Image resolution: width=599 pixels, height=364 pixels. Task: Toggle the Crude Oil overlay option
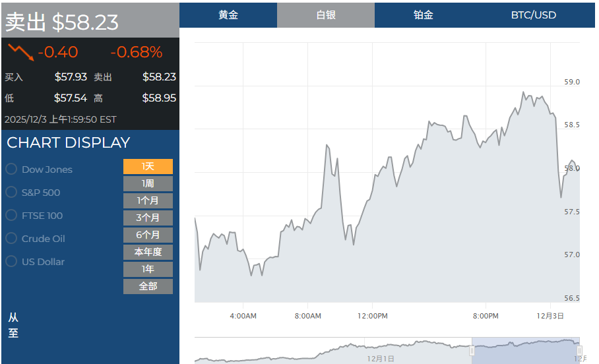[x=11, y=239]
